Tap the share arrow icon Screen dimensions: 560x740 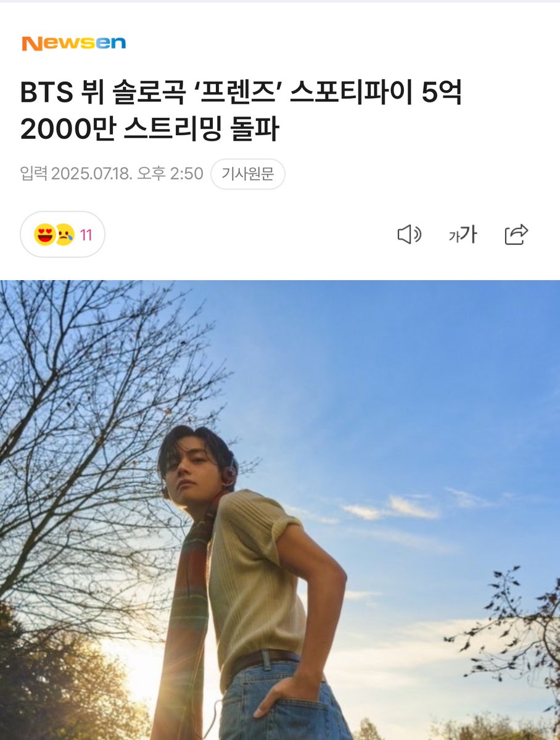(516, 234)
